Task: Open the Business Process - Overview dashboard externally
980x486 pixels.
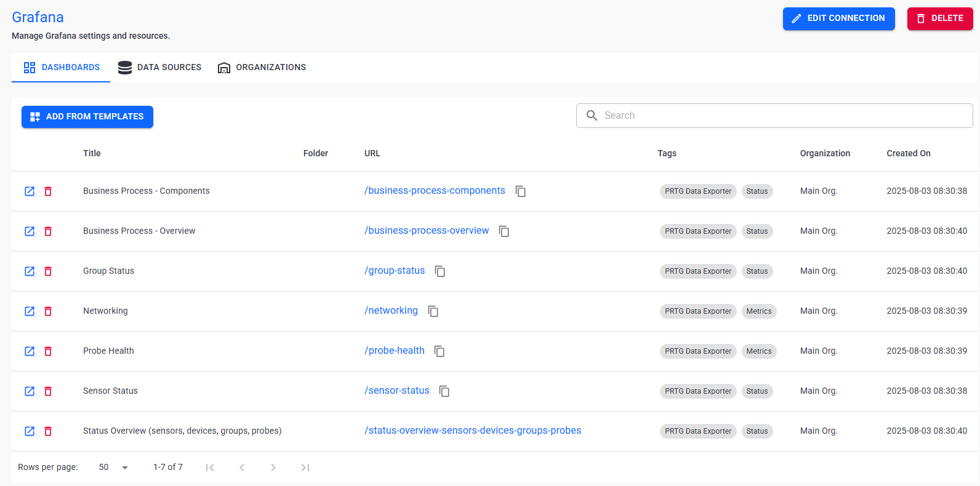Action: pyautogui.click(x=30, y=231)
